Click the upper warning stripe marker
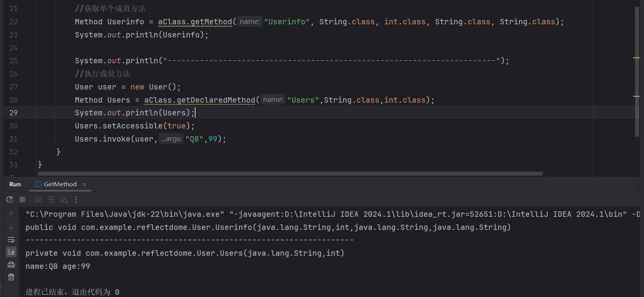The image size is (644, 297). tap(636, 58)
